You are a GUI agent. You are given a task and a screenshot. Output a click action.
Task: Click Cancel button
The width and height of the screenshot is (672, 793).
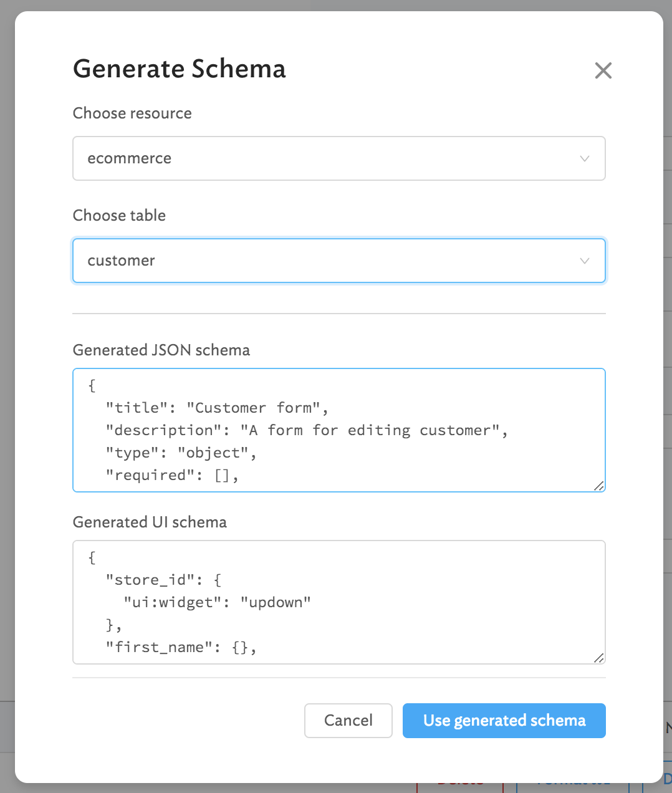[348, 721]
